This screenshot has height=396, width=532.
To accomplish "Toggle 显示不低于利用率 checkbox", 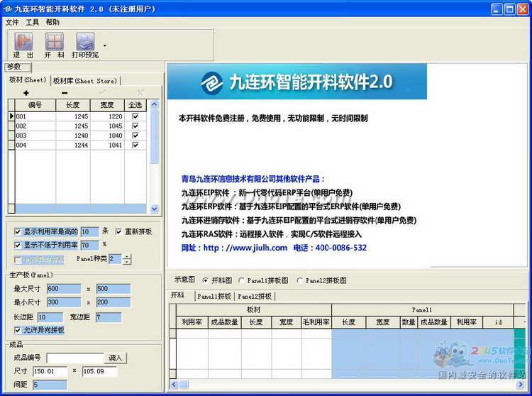I will click(18, 245).
